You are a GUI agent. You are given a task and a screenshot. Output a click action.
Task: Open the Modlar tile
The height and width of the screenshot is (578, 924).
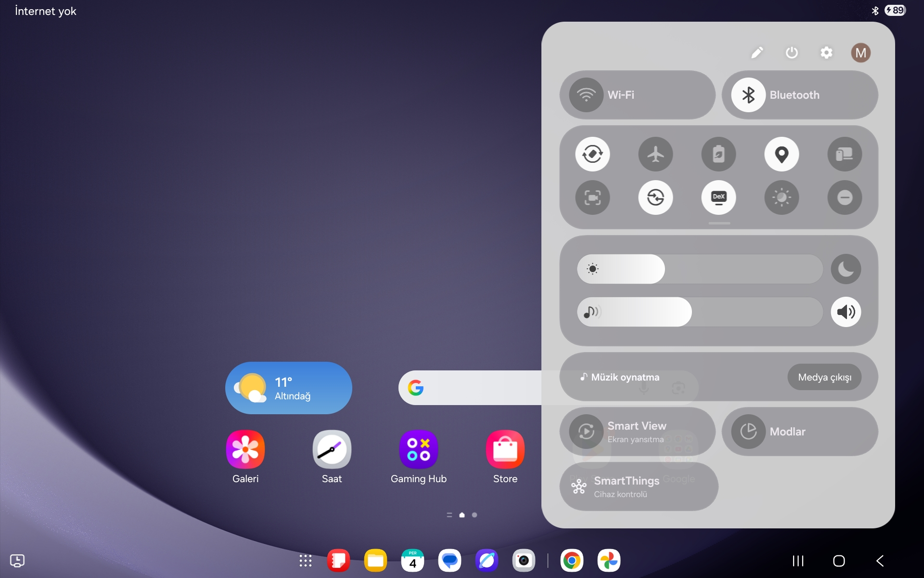(x=800, y=432)
